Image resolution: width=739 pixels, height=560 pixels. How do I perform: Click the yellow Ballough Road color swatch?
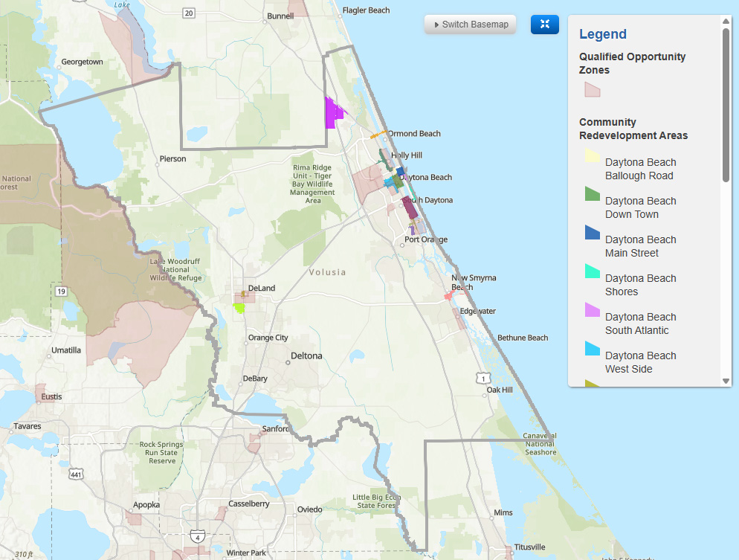coord(592,155)
